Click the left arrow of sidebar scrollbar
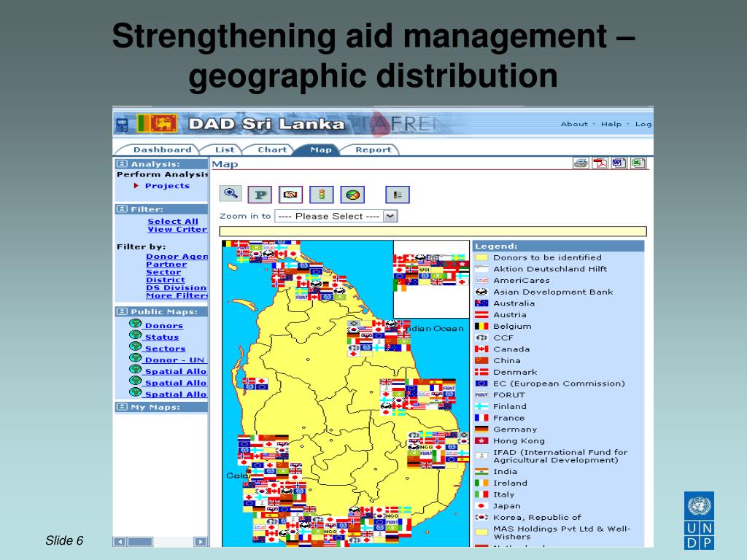The width and height of the screenshot is (747, 560). coord(120,542)
